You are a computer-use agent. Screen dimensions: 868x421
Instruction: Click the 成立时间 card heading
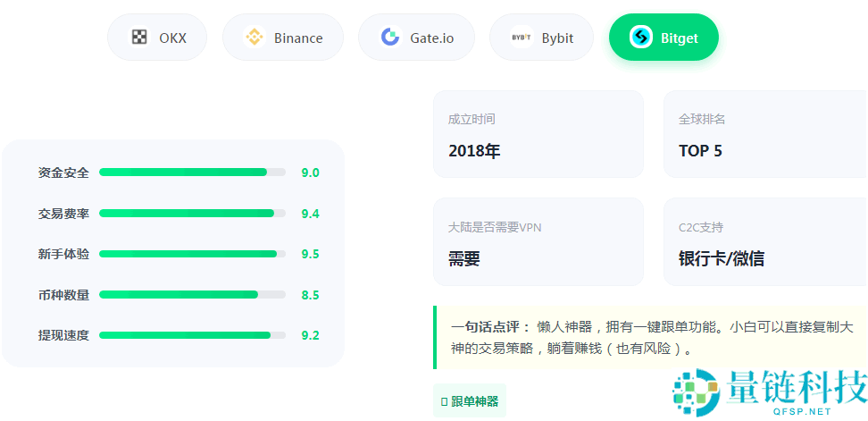click(472, 119)
